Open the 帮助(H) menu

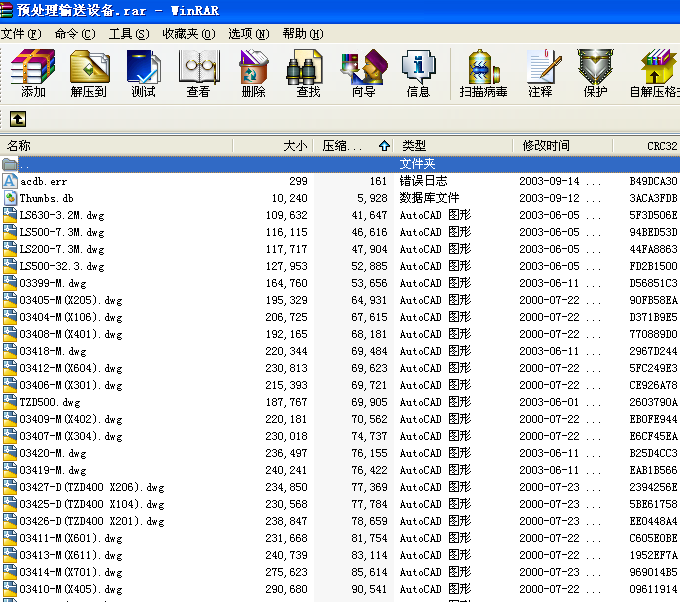(303, 34)
